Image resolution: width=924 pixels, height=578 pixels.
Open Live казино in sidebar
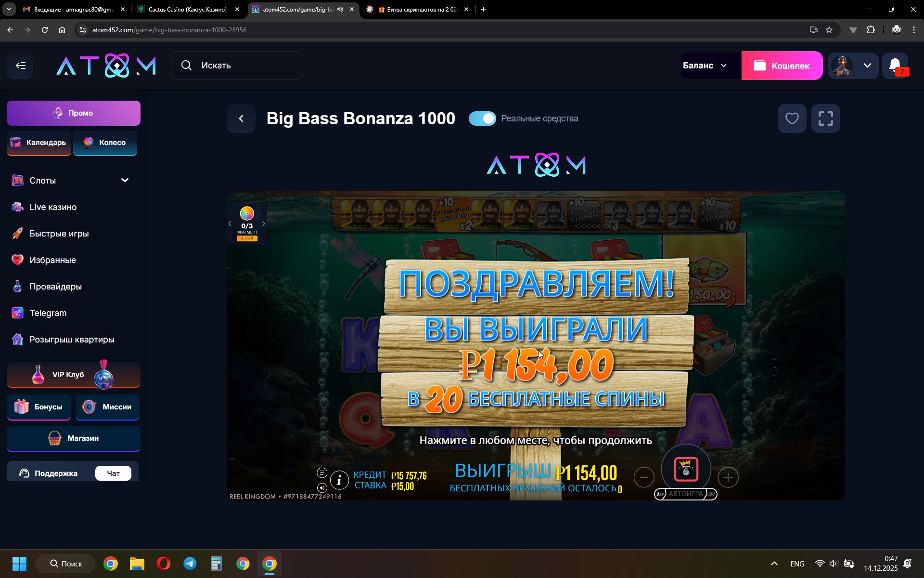(53, 207)
